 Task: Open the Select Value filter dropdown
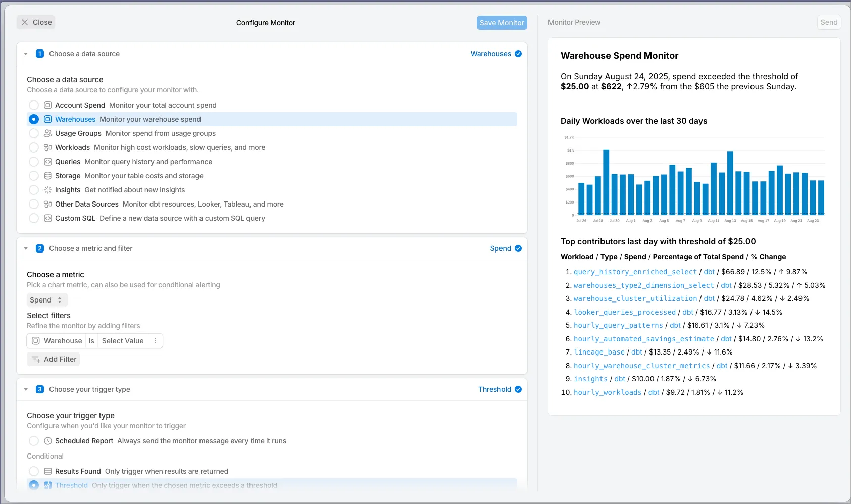pos(123,341)
